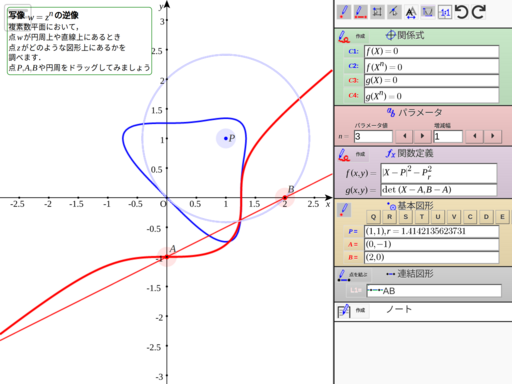Click the 作成 button in ノート section
The height and width of the screenshot is (384, 512).
pyautogui.click(x=360, y=310)
